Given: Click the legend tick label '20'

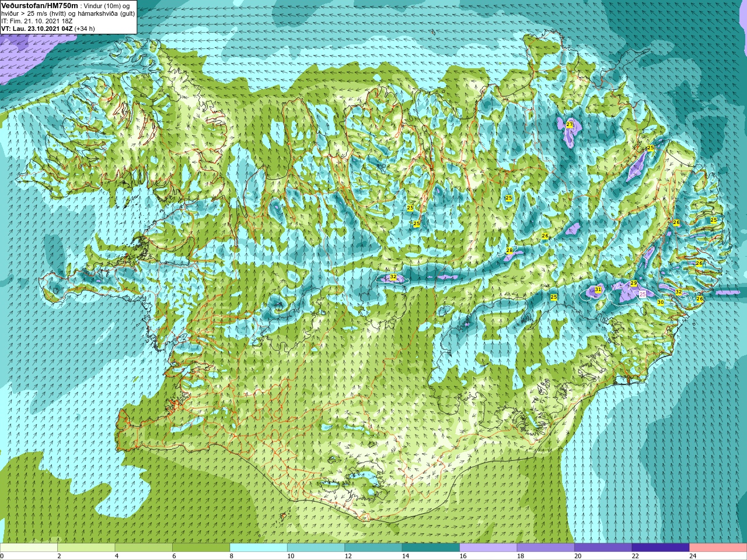Looking at the screenshot, I should click(x=578, y=556).
